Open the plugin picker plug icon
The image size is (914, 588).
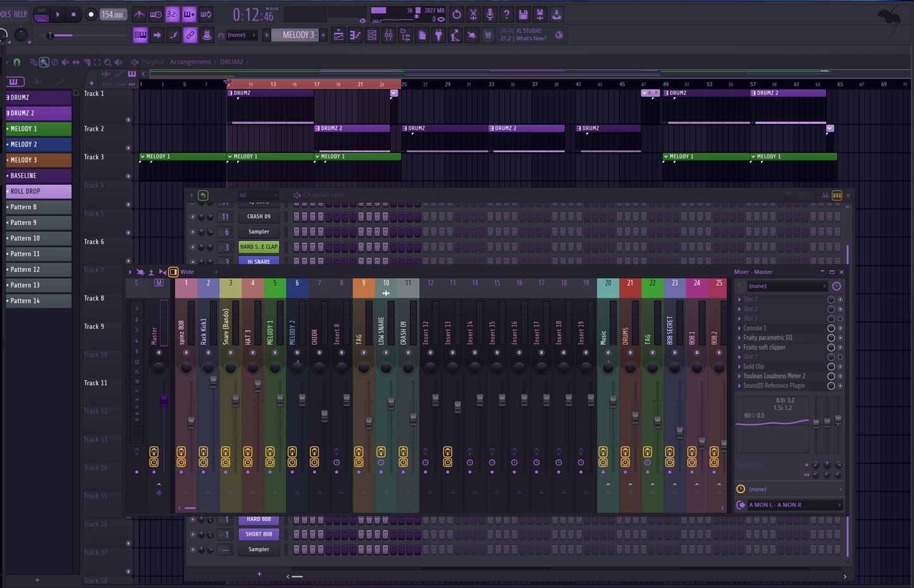tap(438, 35)
